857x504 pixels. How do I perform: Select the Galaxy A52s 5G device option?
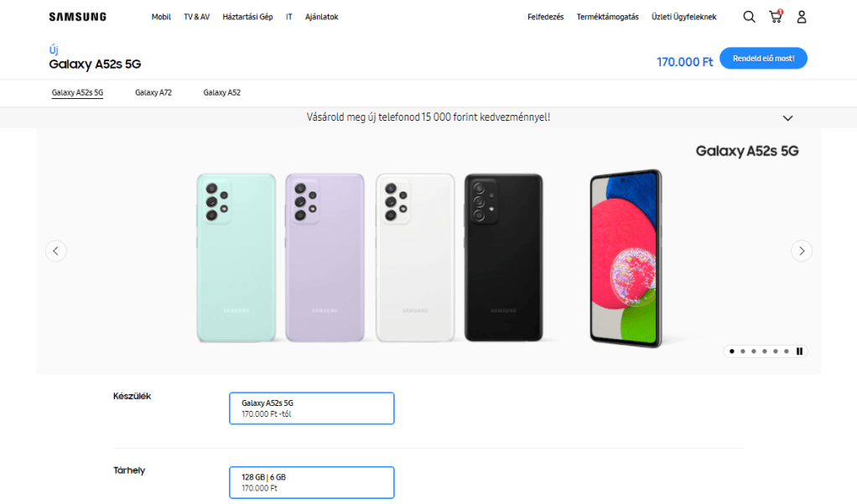coord(311,408)
